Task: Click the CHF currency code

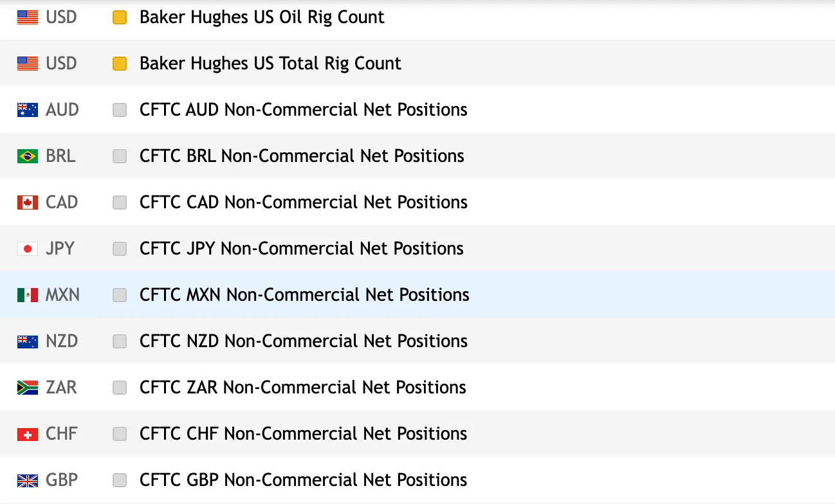Action: coord(62,434)
